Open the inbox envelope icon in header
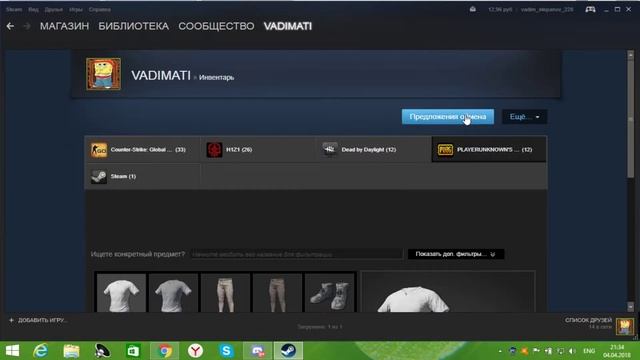This screenshot has height=360, width=640. [x=473, y=9]
